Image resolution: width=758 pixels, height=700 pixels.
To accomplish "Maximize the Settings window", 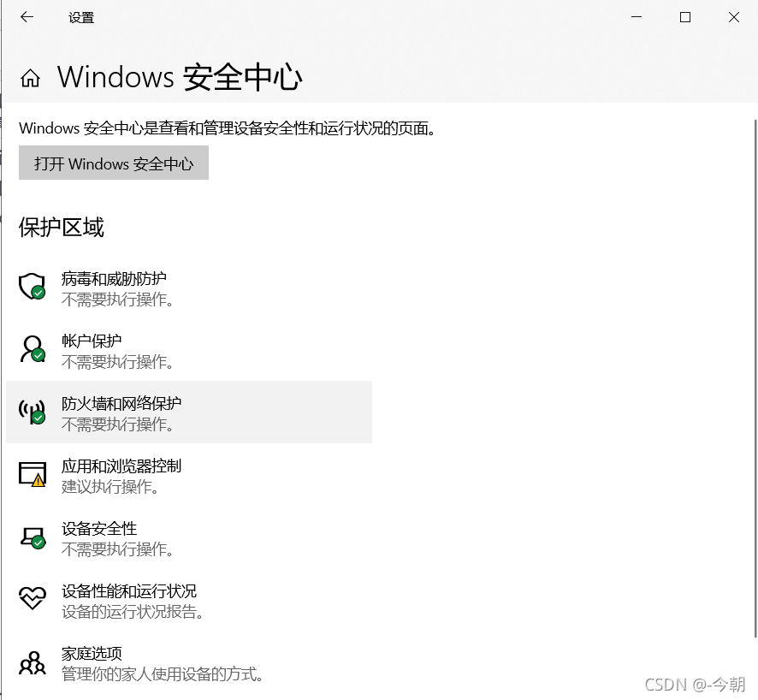I will [x=685, y=17].
